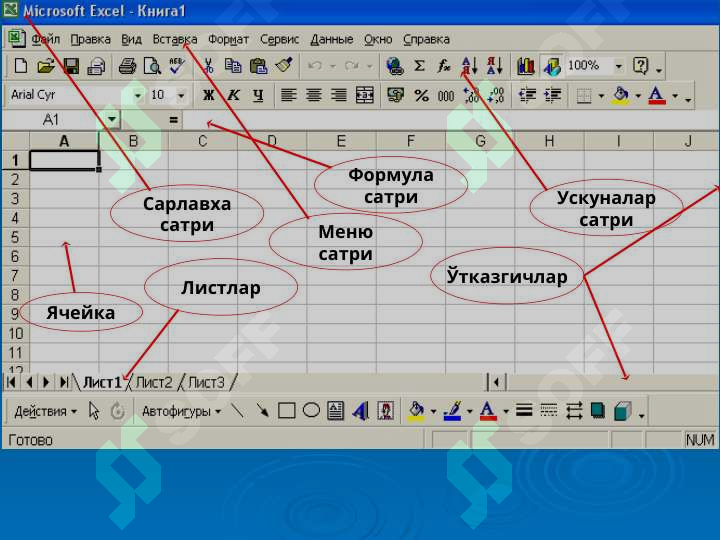Open the Действия dropdown menu
Viewport: 720px width, 540px height.
pyautogui.click(x=45, y=411)
